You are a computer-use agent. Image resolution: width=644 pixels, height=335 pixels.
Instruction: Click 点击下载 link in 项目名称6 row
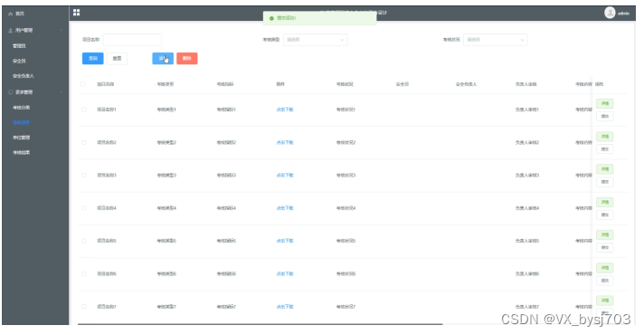click(285, 273)
